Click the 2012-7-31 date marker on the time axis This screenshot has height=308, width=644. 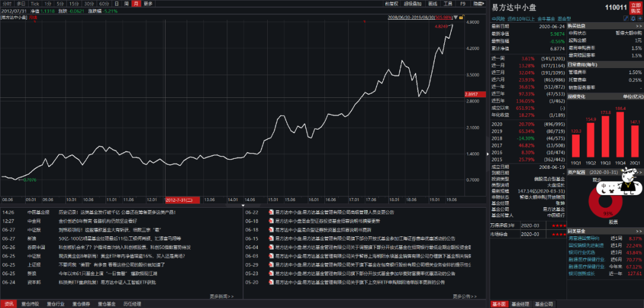[182, 200]
